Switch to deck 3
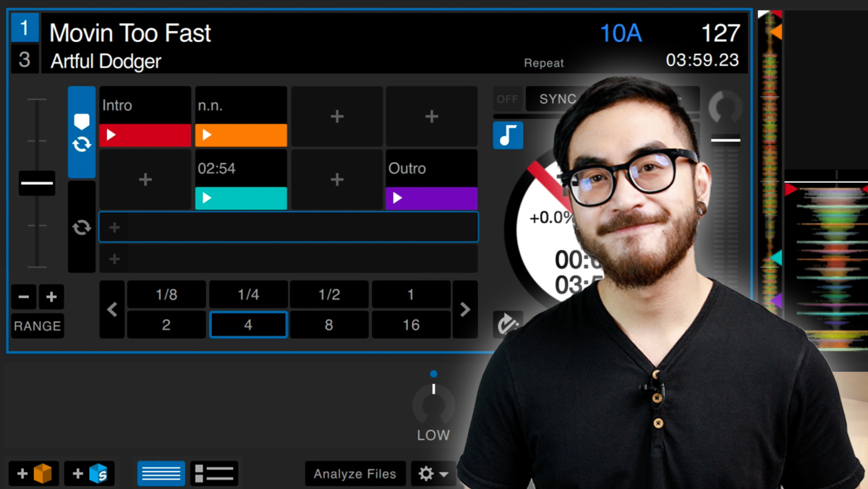The width and height of the screenshot is (868, 489). pos(25,59)
